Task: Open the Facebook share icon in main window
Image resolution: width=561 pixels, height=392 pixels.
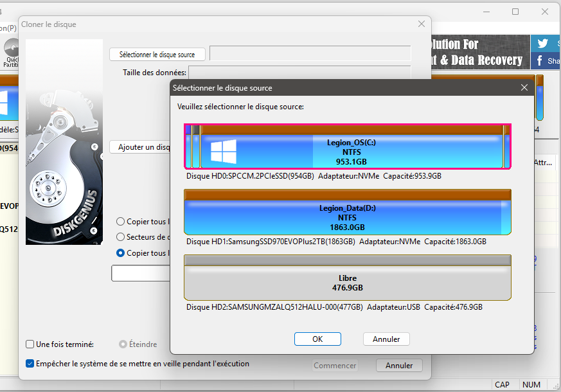Action: coord(540,60)
